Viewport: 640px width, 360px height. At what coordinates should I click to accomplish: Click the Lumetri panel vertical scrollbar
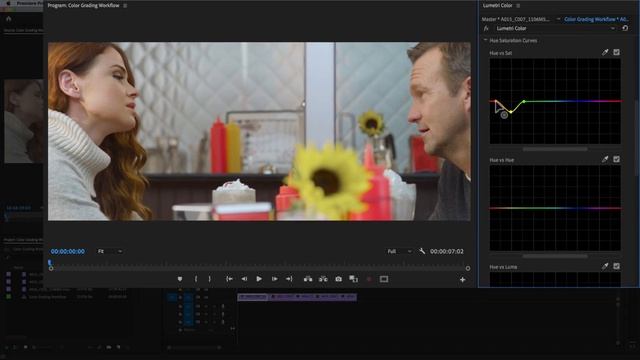[x=636, y=139]
